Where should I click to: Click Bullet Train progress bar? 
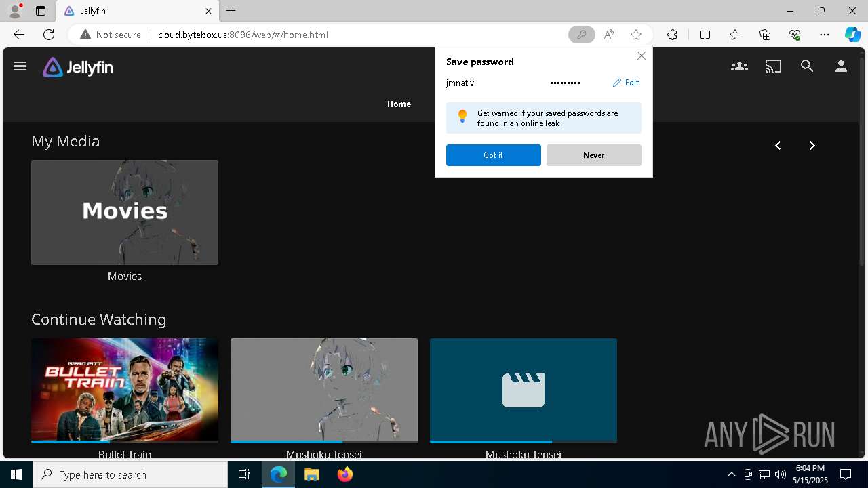[125, 442]
